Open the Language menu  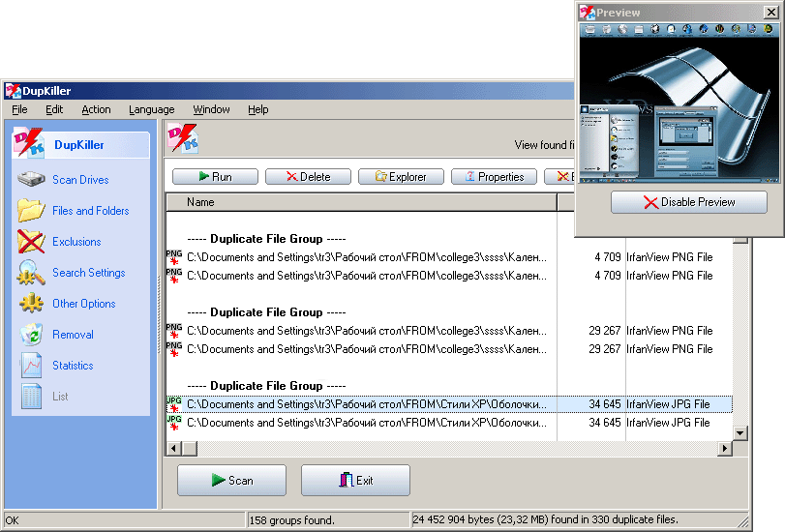(x=152, y=109)
